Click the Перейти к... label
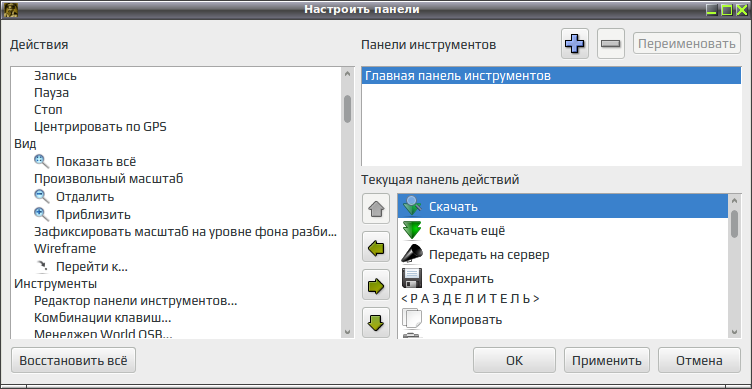752x389 pixels. coord(92,266)
